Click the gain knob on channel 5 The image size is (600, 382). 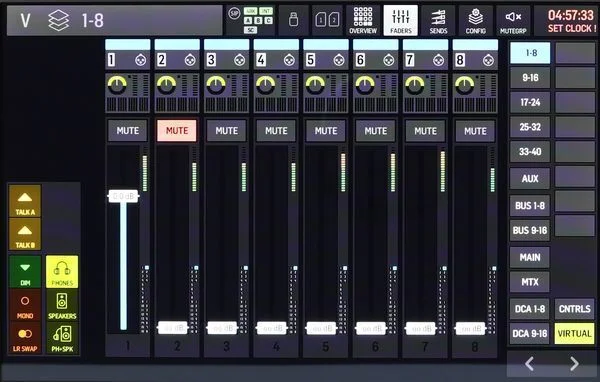315,85
